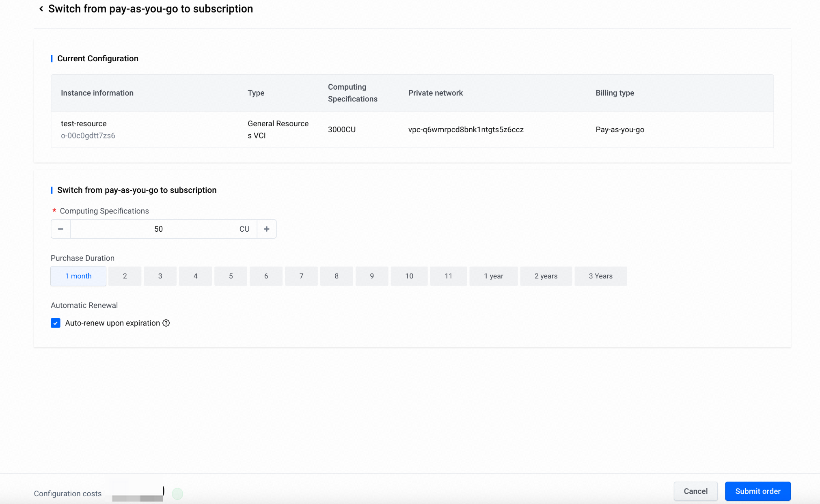This screenshot has width=820, height=504.
Task: Select 11 months purchase duration
Action: pos(448,276)
